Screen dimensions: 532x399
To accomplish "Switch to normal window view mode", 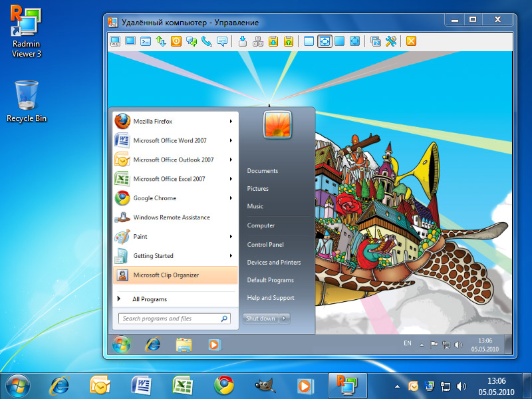I will coord(309,41).
